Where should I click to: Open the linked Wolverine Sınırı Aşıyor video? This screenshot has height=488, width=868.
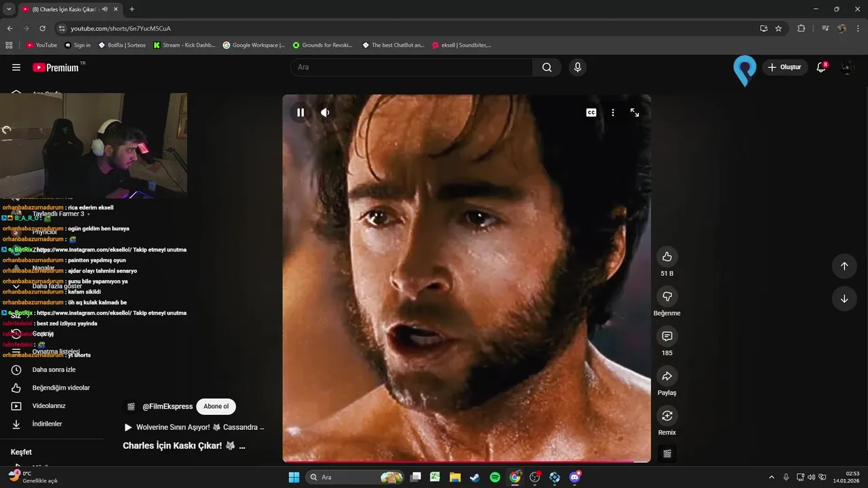pyautogui.click(x=195, y=428)
